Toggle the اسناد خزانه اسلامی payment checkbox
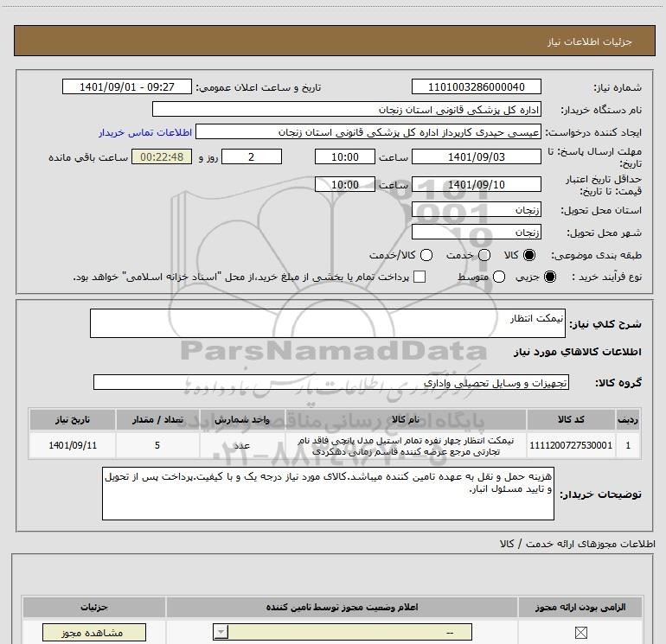Screen dimensions: 666x644 [419, 277]
